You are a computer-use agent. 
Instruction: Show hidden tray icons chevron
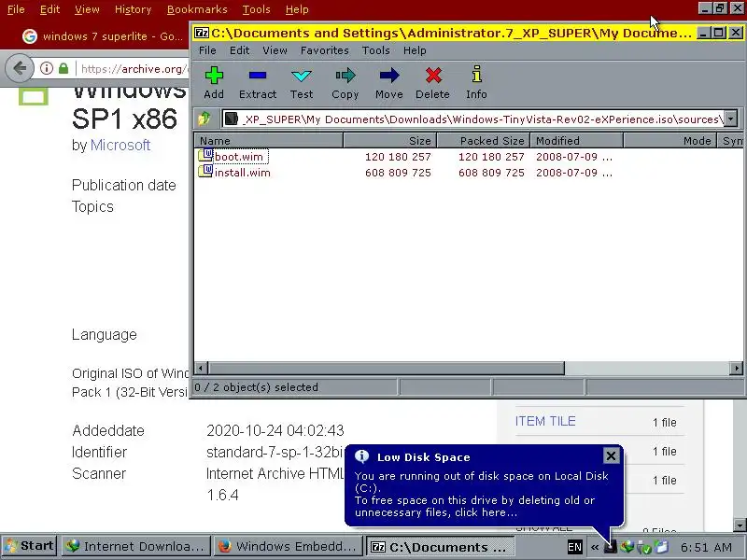[595, 547]
